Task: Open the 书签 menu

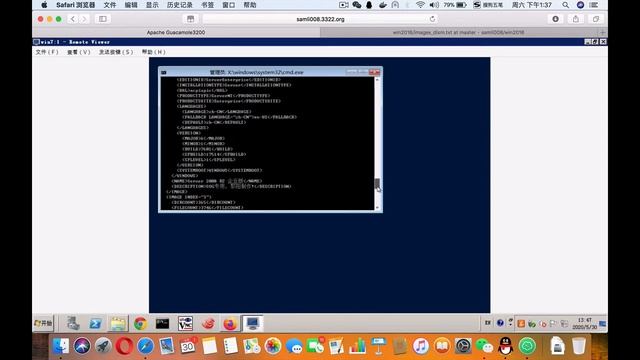Action: [x=207, y=5]
